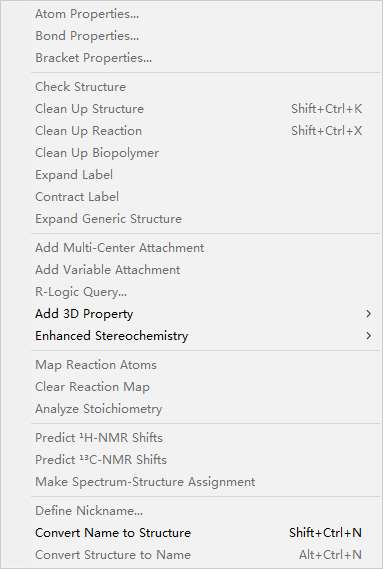This screenshot has width=383, height=569.
Task: Run Check Structure command
Action: [x=205, y=87]
